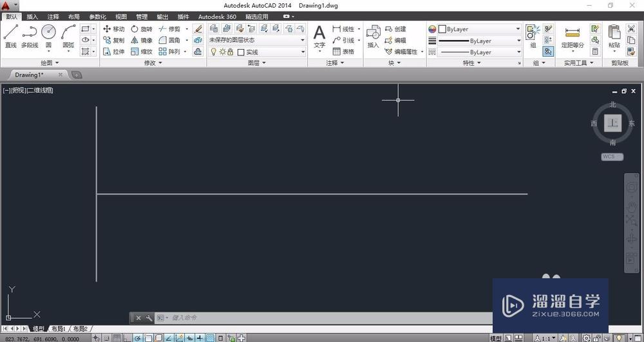Select the Line (直线) drawing tool
The image size is (644, 342).
[x=11, y=36]
